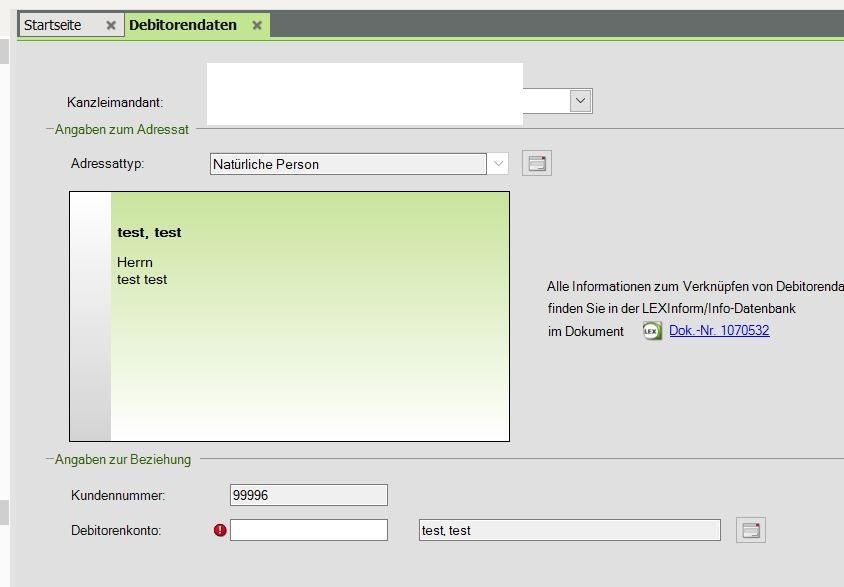The width and height of the screenshot is (844, 587).
Task: Click the red error indicator at Debitorenkonto
Action: [x=220, y=531]
